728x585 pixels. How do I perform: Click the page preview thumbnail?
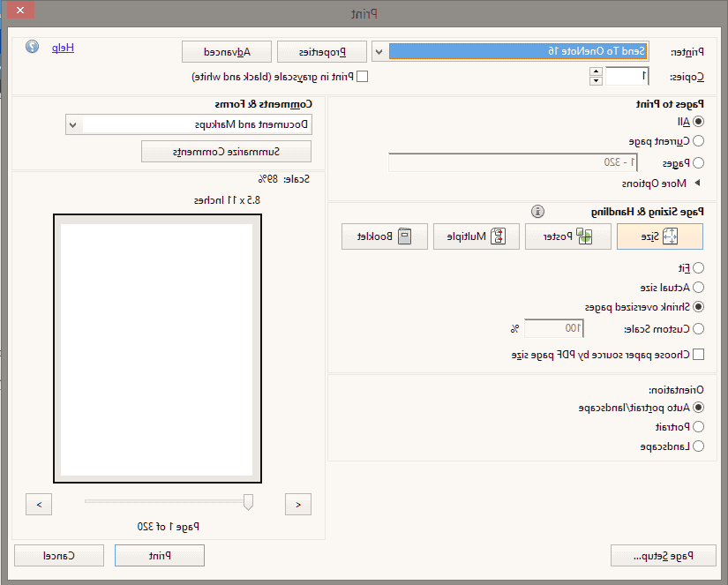pyautogui.click(x=157, y=349)
